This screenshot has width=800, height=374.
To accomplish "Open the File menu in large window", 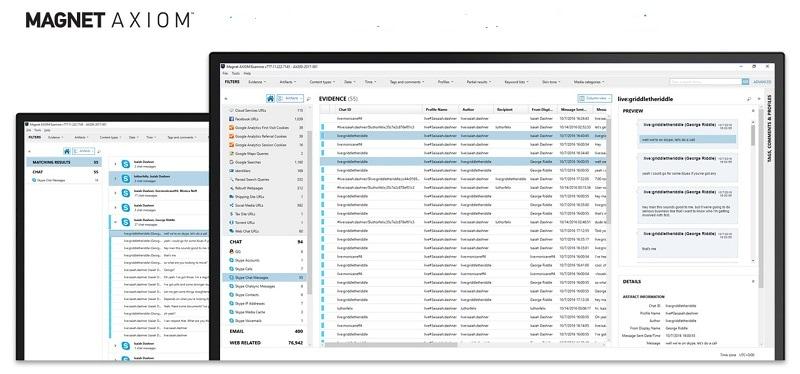I will coord(225,73).
